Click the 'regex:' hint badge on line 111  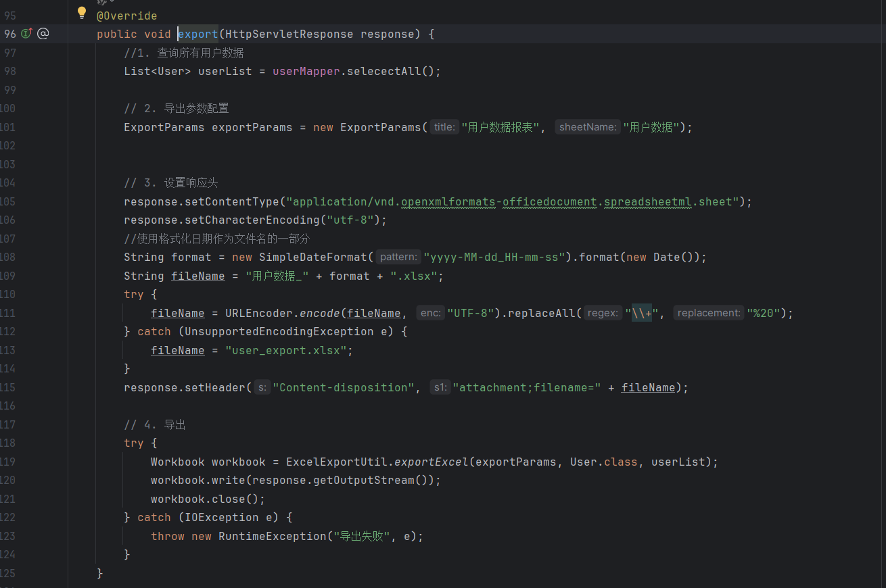(x=603, y=313)
